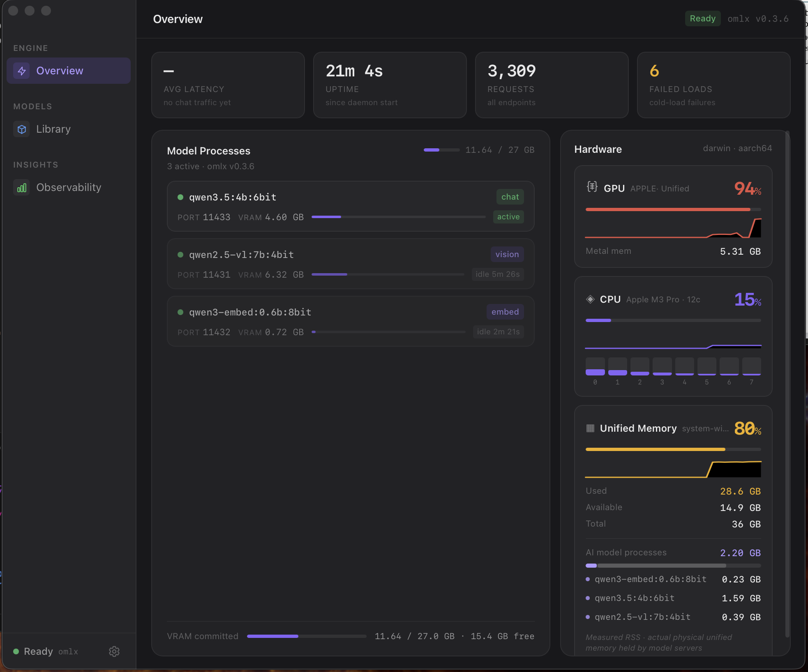
Task: Click the green dot beside qwen3-embed:0.6b:8bit process
Action: point(180,312)
